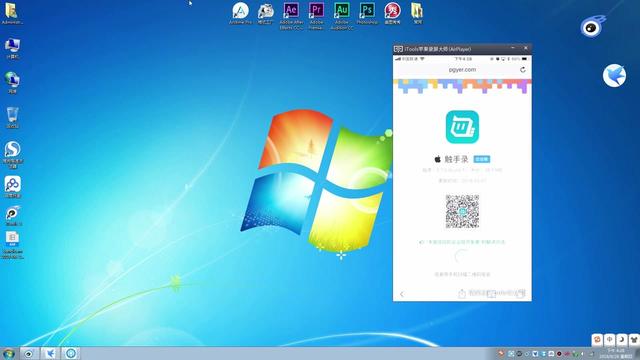Open the Administrator folder on desktop

coord(12,13)
